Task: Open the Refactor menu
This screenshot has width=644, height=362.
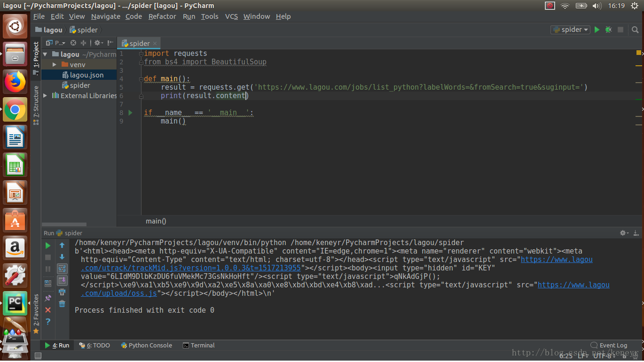Action: coord(162,16)
